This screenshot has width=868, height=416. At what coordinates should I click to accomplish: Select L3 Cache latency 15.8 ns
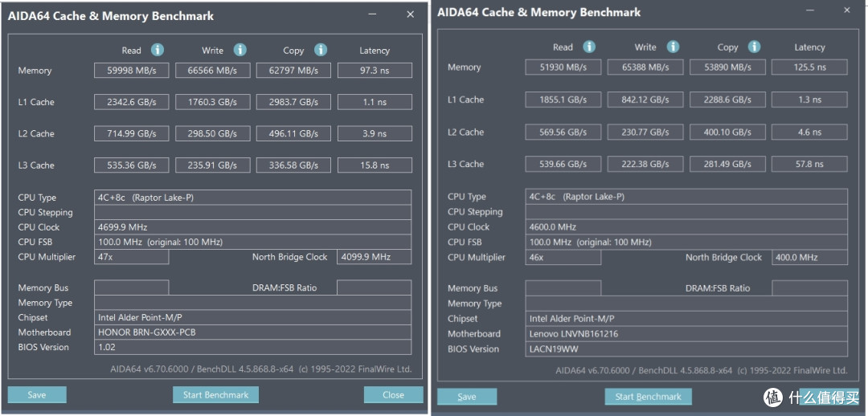(375, 165)
